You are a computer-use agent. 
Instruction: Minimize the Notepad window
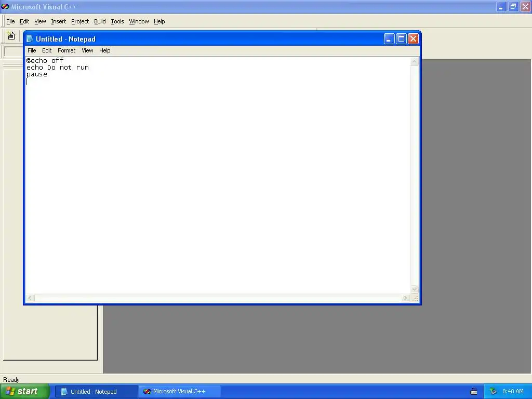click(389, 38)
